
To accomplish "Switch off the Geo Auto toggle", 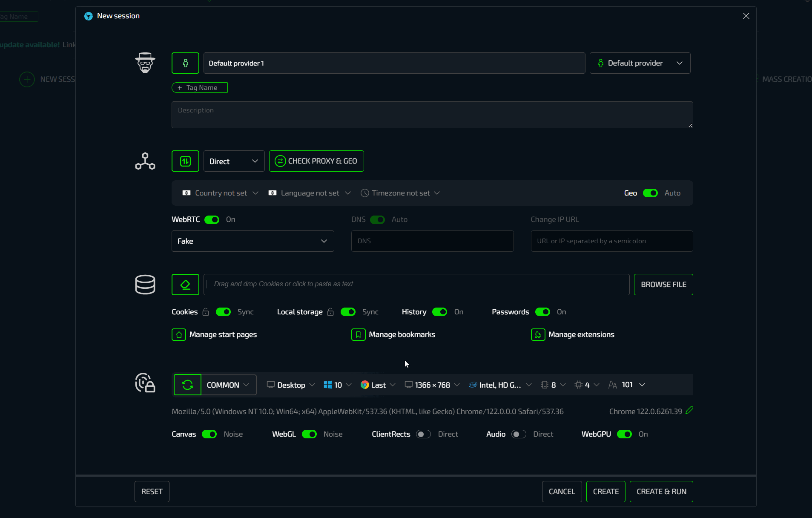I will pyautogui.click(x=650, y=193).
